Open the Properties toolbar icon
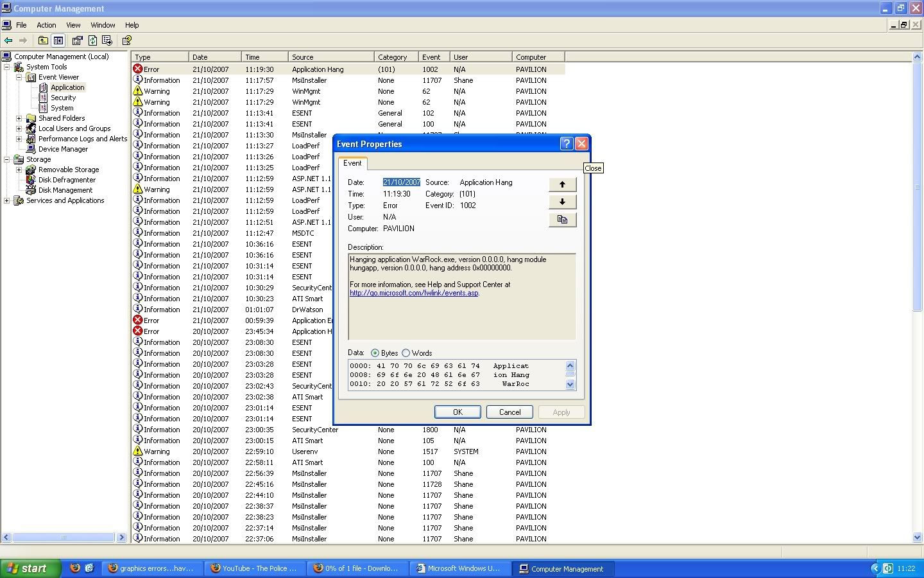Screen dimensions: 924x578 [x=77, y=40]
